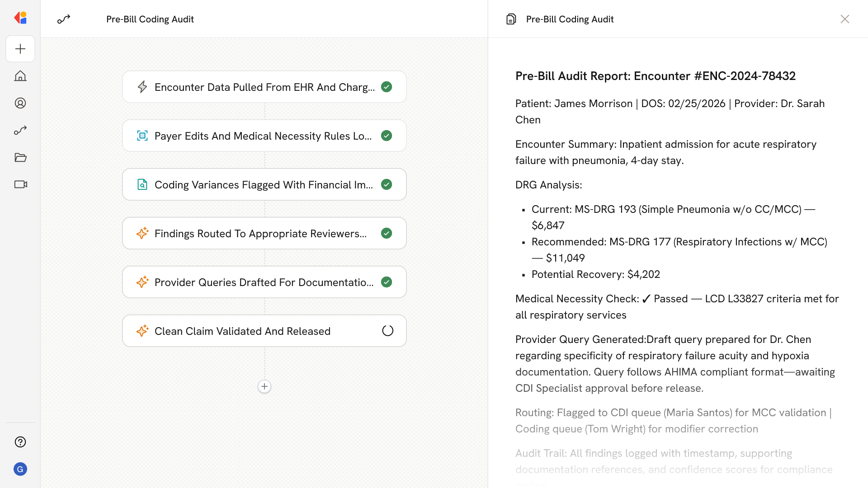Click green check on Payer Edits step
The height and width of the screenshot is (488, 868).
coord(387,136)
